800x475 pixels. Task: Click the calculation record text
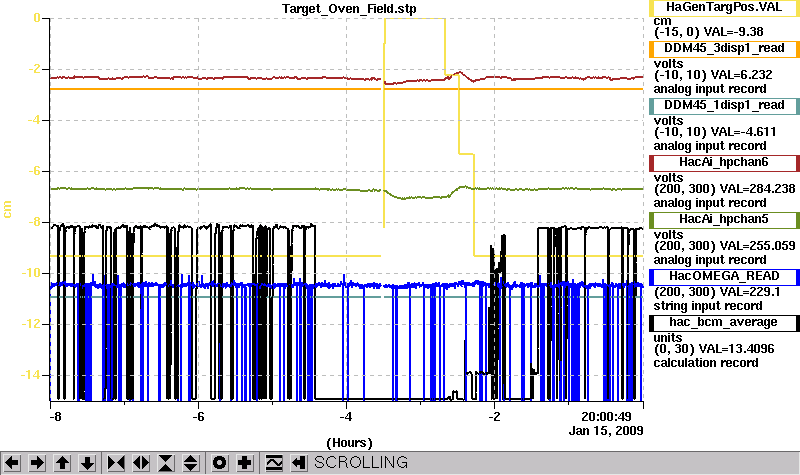tap(706, 363)
